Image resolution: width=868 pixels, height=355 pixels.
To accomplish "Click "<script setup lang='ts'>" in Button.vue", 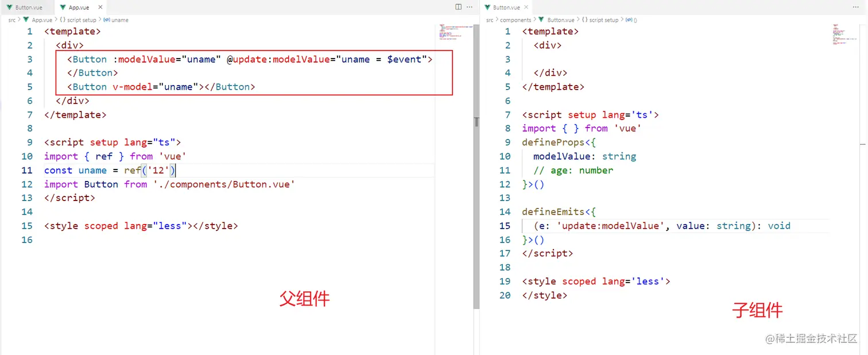I will [590, 115].
